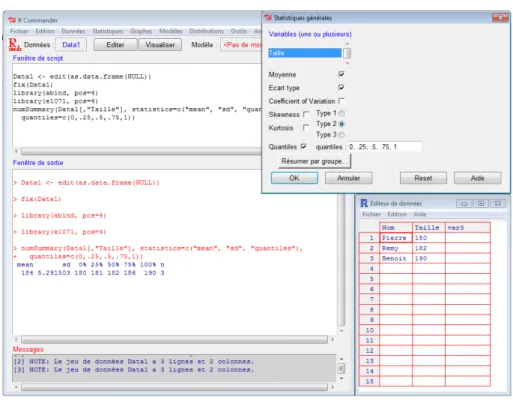Viewport: 513px width, 400px height.
Task: Click the Data1 active dataset button
Action: coord(71,45)
